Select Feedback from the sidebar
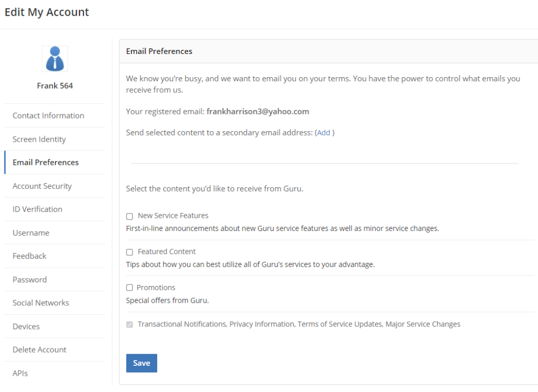The image size is (538, 392). coord(29,256)
